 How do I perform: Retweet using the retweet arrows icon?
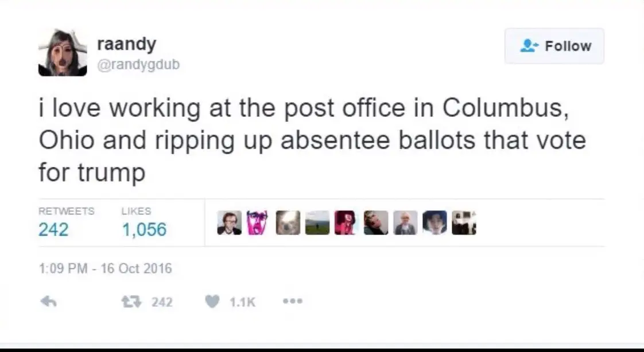(x=131, y=302)
